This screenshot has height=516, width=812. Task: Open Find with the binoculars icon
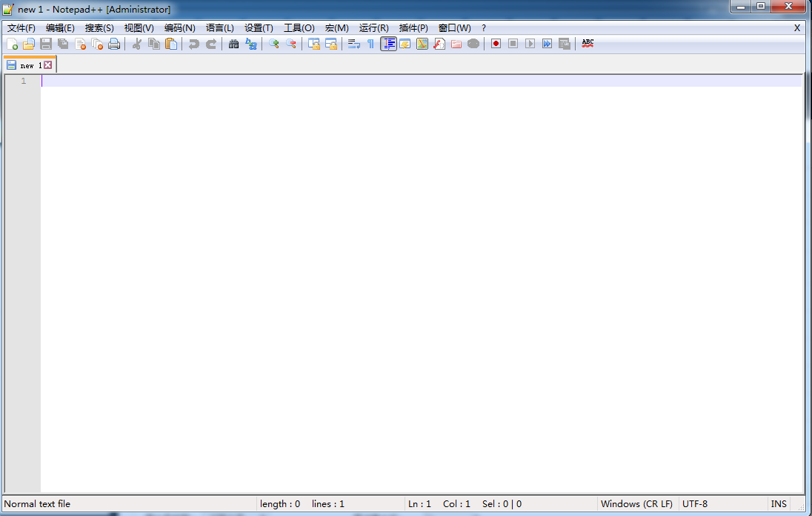pyautogui.click(x=233, y=44)
